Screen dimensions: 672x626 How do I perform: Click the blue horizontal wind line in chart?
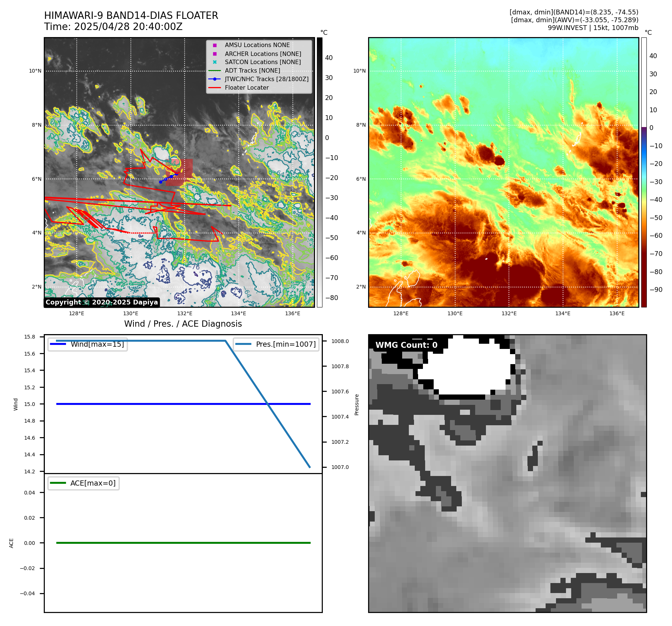(183, 404)
